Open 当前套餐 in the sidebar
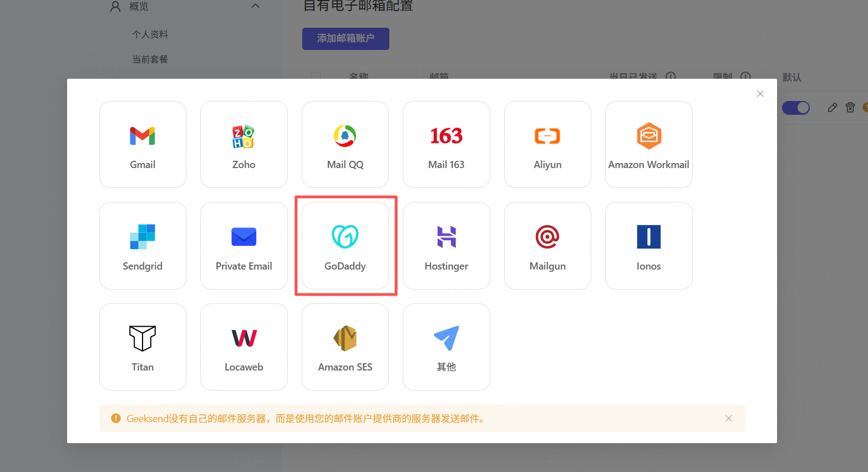This screenshot has height=472, width=868. (150, 59)
